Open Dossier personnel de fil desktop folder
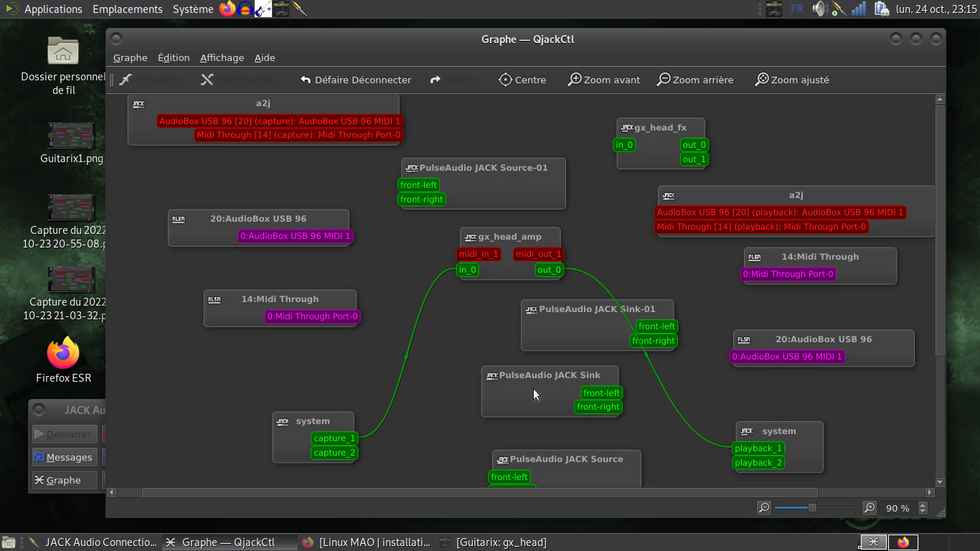 click(63, 65)
